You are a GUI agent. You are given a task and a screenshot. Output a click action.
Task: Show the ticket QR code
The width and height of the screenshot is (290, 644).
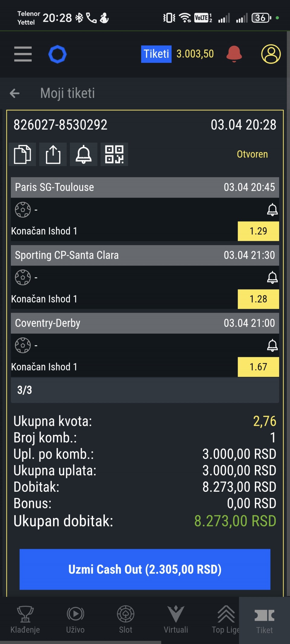(x=114, y=154)
